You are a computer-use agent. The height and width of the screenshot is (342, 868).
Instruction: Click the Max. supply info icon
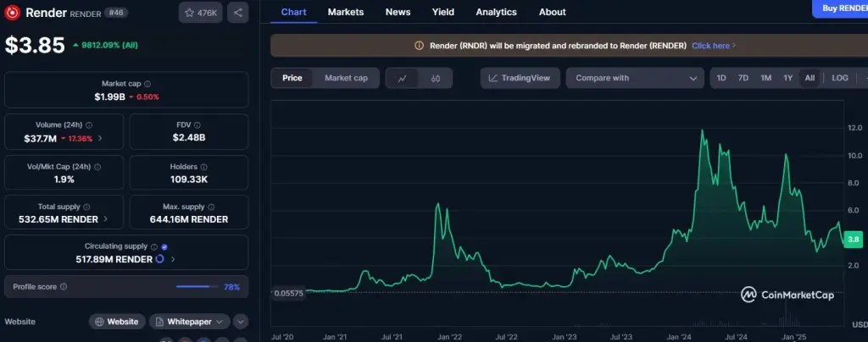coord(211,207)
